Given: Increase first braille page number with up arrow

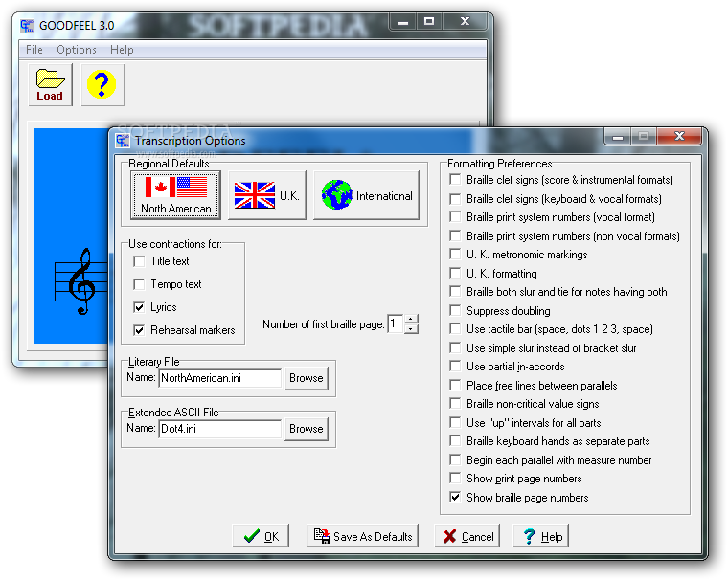Looking at the screenshot, I should 411,319.
